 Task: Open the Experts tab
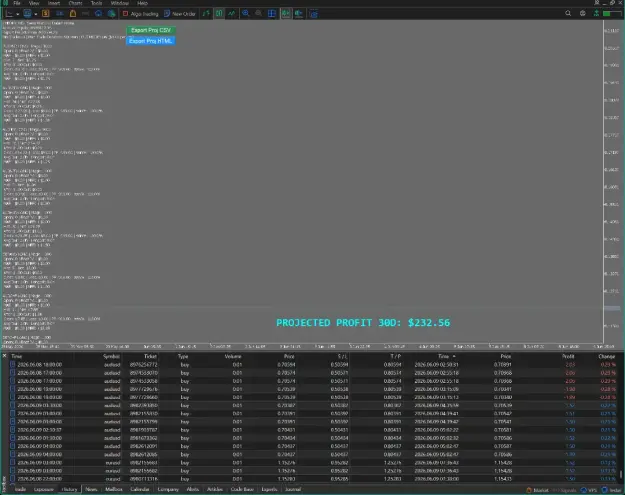[269, 489]
